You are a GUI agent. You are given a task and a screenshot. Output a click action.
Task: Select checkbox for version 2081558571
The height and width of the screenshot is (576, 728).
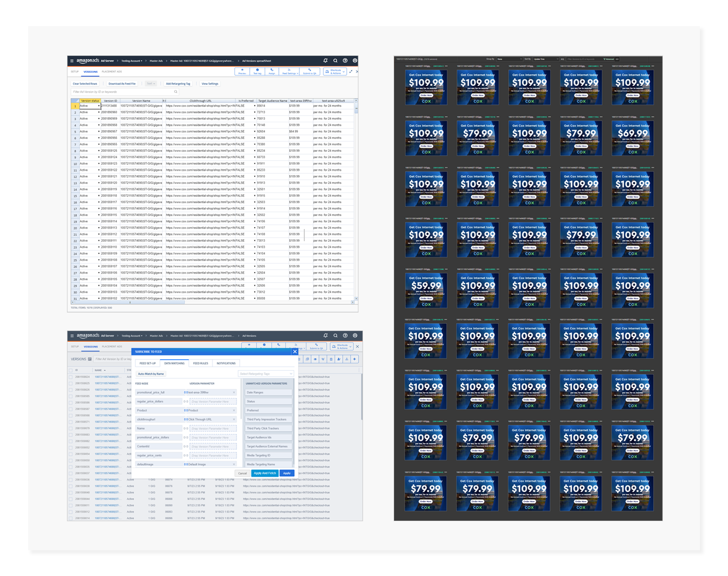pos(71,422)
